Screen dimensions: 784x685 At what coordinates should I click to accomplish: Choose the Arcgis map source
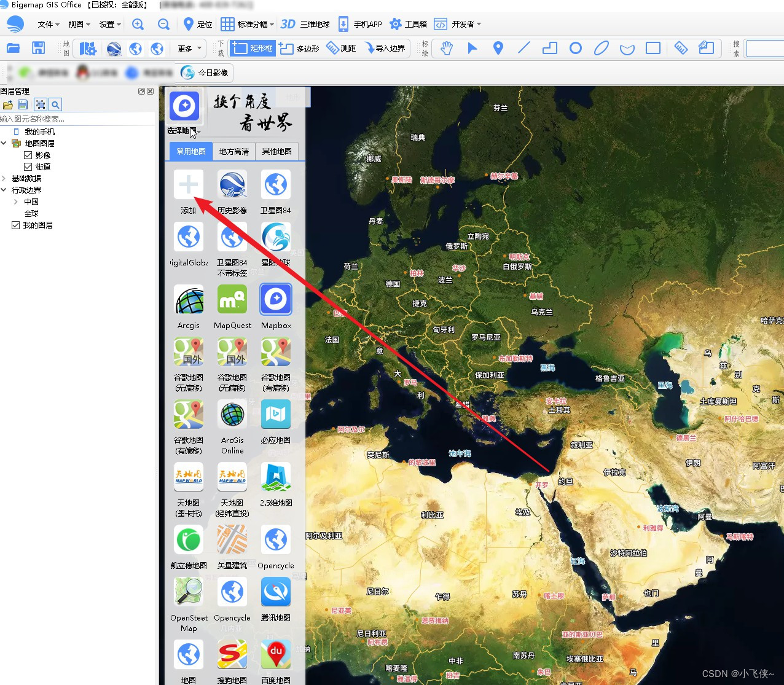(189, 307)
